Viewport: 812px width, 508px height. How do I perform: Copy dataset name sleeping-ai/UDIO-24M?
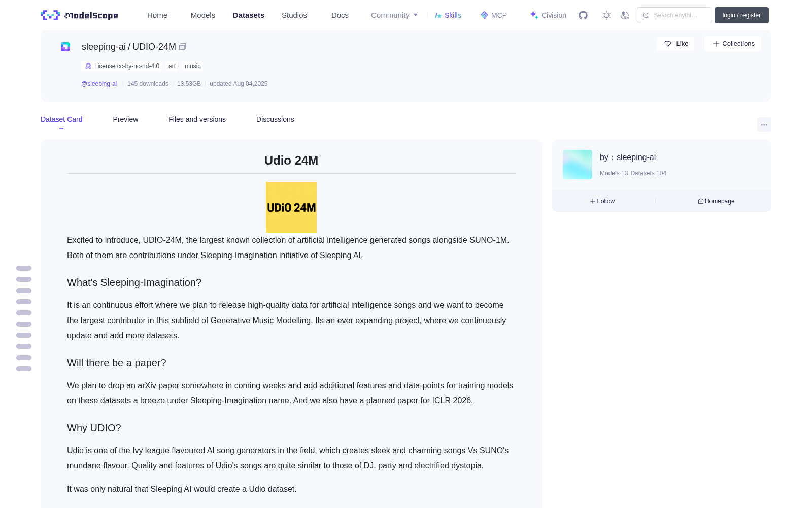click(183, 47)
